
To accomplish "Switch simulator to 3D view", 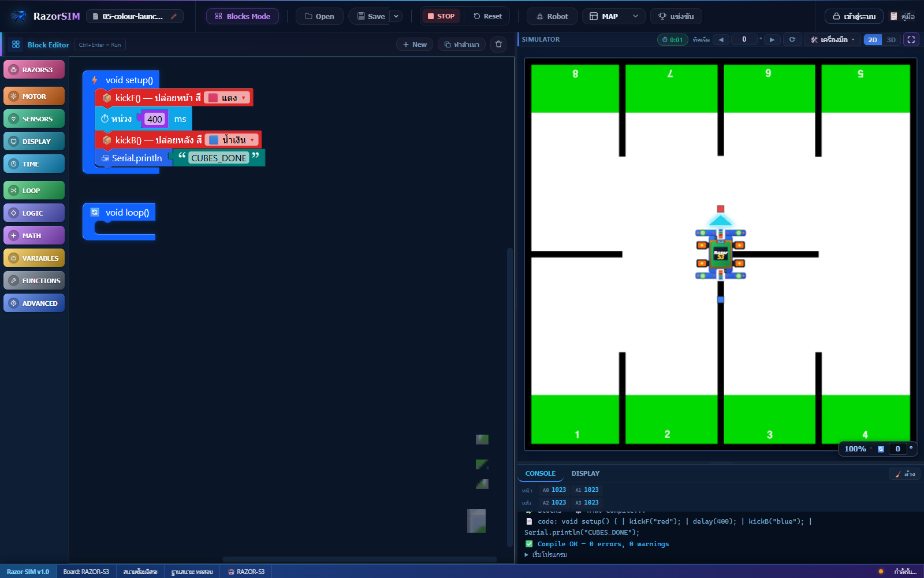I will click(891, 40).
